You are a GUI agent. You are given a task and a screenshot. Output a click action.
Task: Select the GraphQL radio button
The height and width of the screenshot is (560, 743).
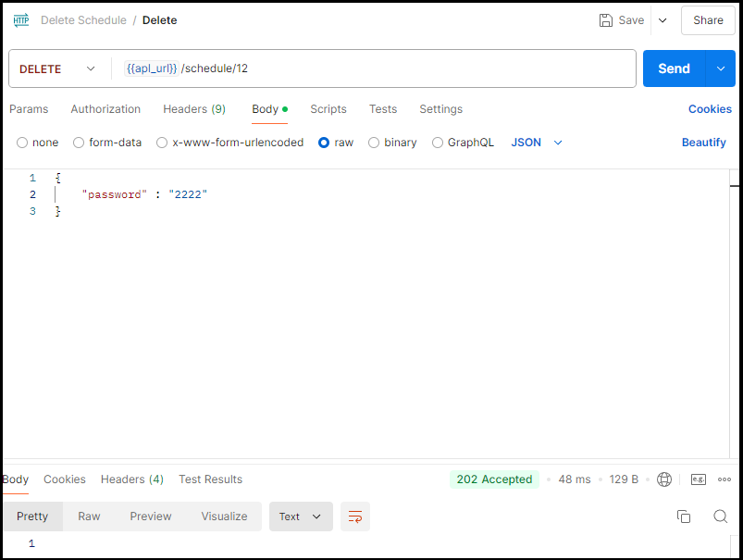[438, 143]
